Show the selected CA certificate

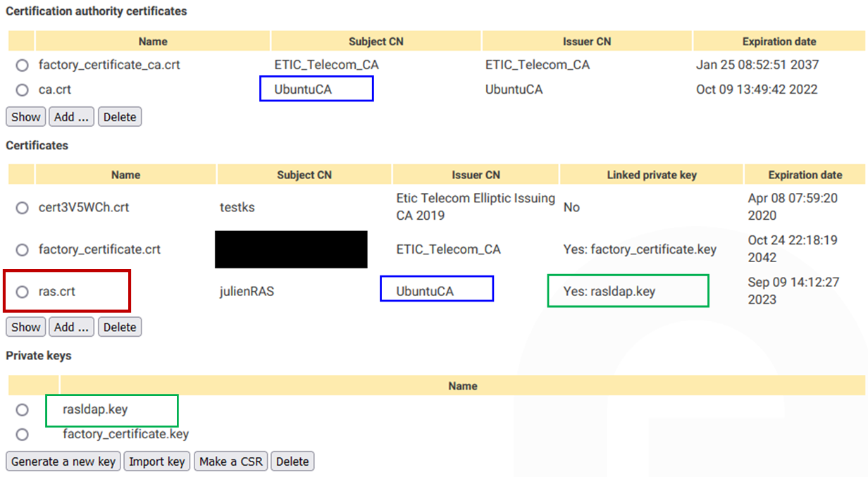[26, 117]
